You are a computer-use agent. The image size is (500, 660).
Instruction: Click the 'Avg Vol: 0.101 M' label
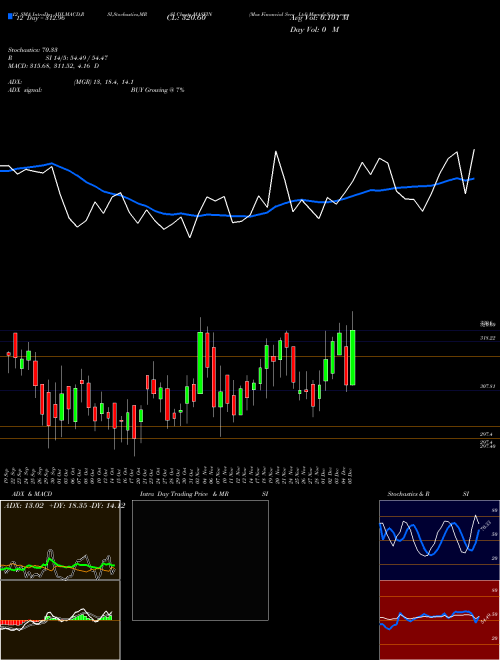[x=319, y=18]
